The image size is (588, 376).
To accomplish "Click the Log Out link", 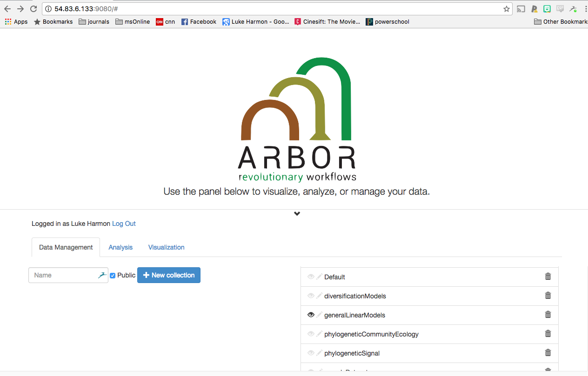I will [124, 224].
